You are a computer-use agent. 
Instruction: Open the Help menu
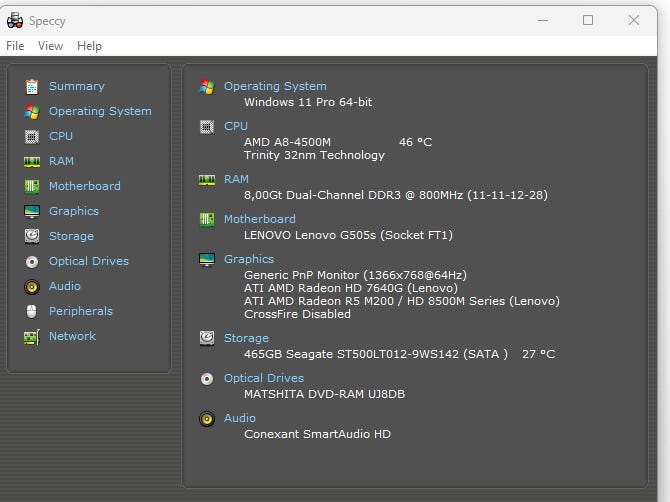(89, 46)
